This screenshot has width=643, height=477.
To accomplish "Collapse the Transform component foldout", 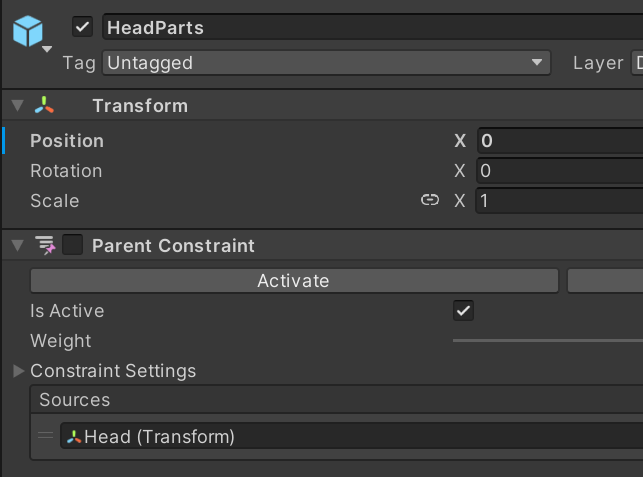I will (x=17, y=106).
